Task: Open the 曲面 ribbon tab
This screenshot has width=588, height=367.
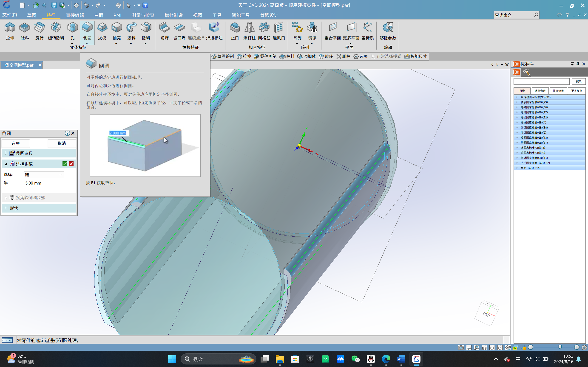Action: tap(99, 15)
